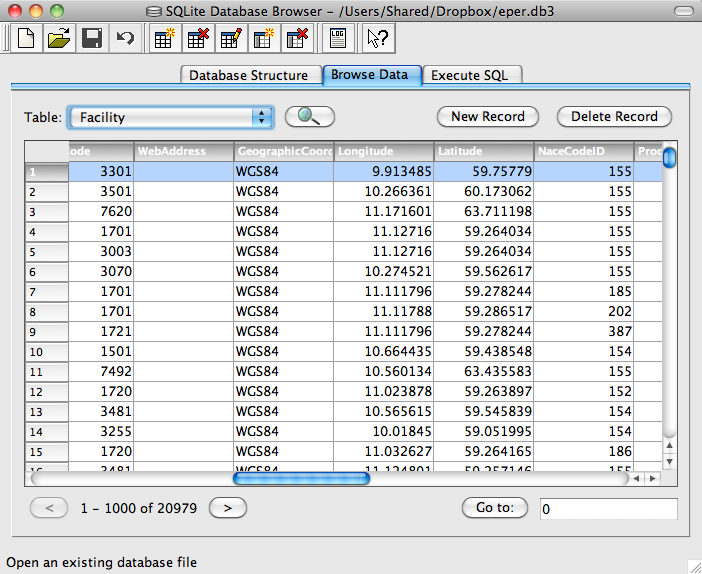Switch to the Database Structure tab
The image size is (702, 574).
click(249, 75)
